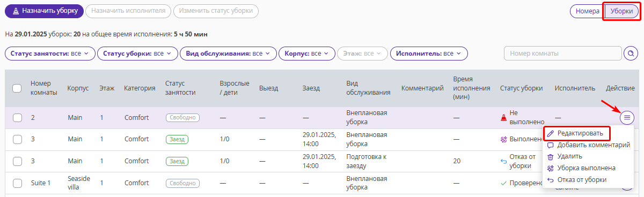Click the Изменить статус уборки button
This screenshot has height=197, width=644.
pos(216,11)
